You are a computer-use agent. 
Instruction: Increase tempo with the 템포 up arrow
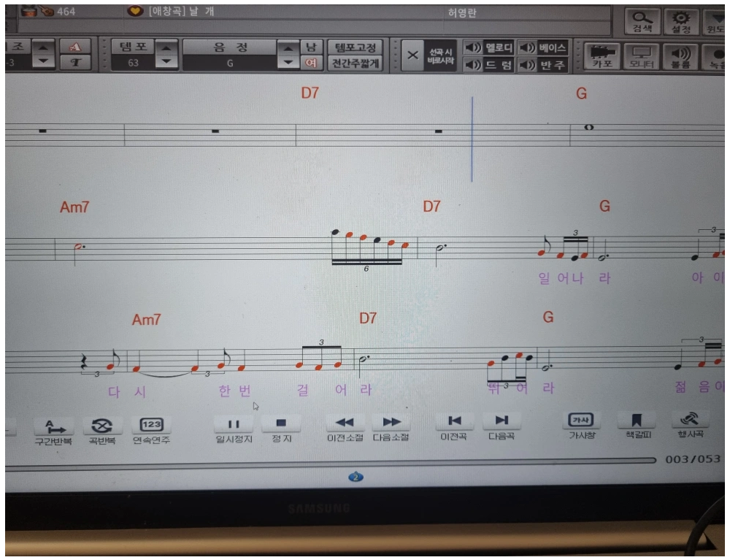167,47
